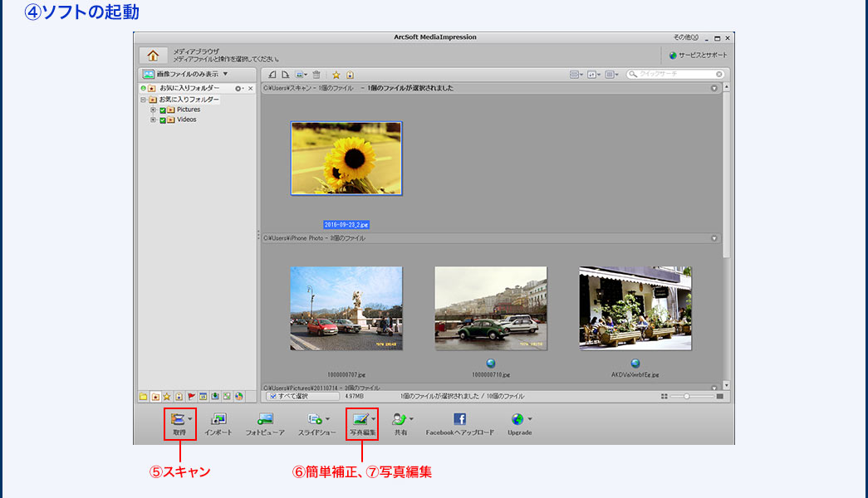Clear the quick search field
Image resolution: width=868 pixels, height=498 pixels.
tap(719, 74)
